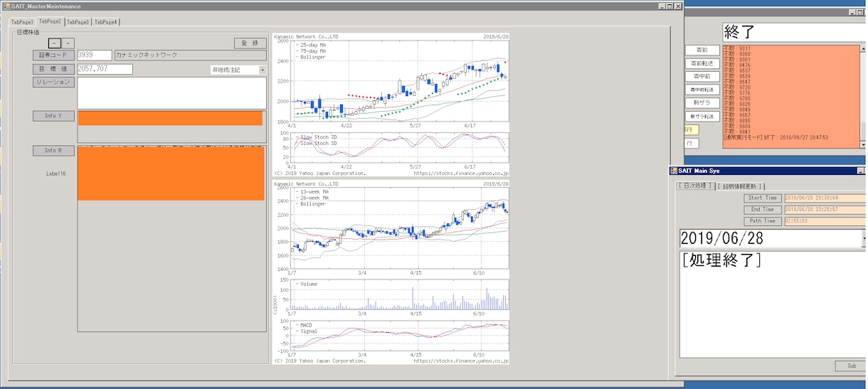
Task: Click log line 不取 : 9941
Action: [x=737, y=132]
